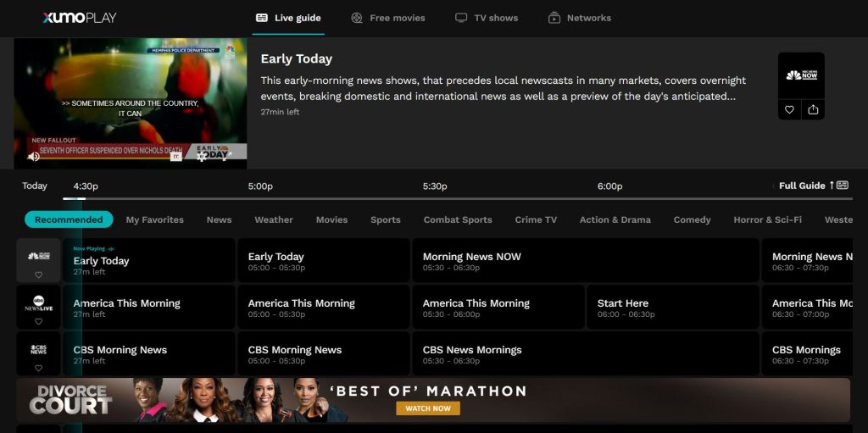The height and width of the screenshot is (433, 868).
Task: Favorite Early Today with heart icon
Action: [x=789, y=109]
